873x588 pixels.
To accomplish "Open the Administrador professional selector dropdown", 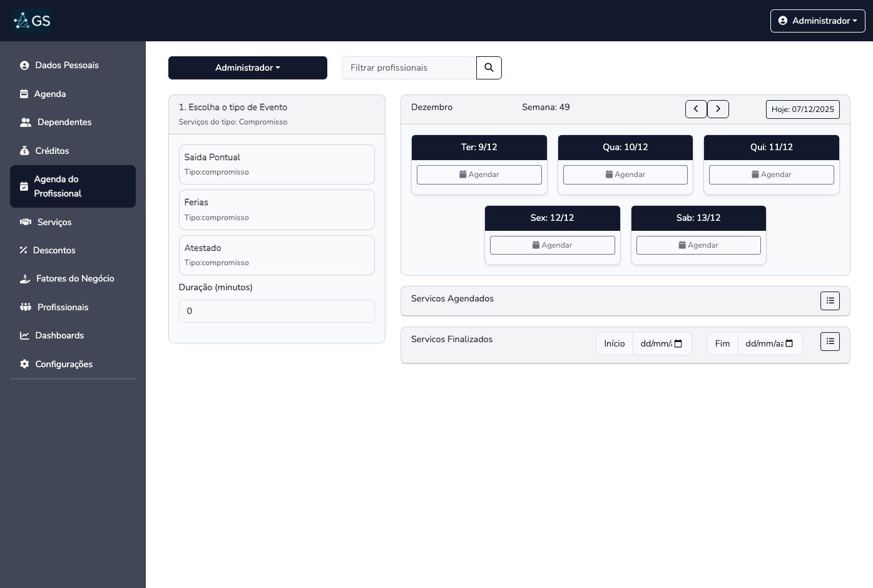I will [247, 68].
